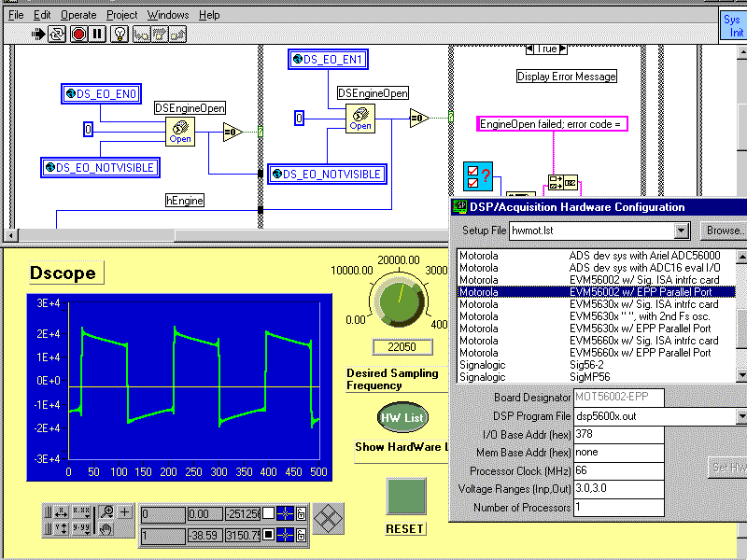Open the Windows menu

[168, 15]
